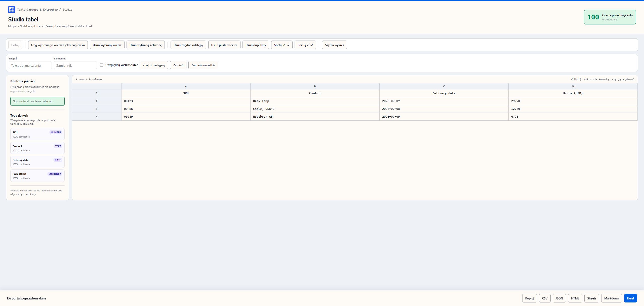This screenshot has width=644, height=306.
Task: Click the Cofnij undo button
Action: 15,45
